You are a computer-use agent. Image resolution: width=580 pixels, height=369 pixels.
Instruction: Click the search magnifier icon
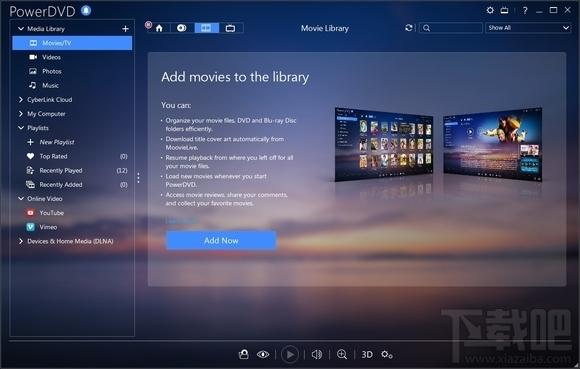426,28
